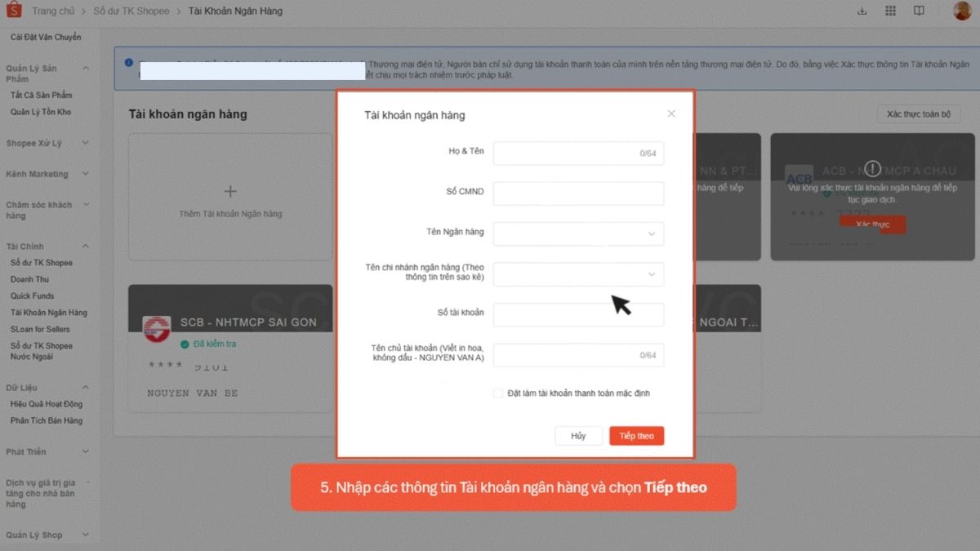Click the green Đã kiểm tra check icon
This screenshot has width=980, height=551.
coord(185,344)
